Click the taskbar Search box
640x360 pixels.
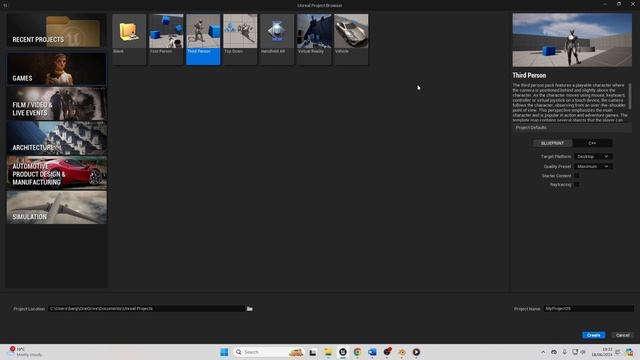tap(269, 352)
